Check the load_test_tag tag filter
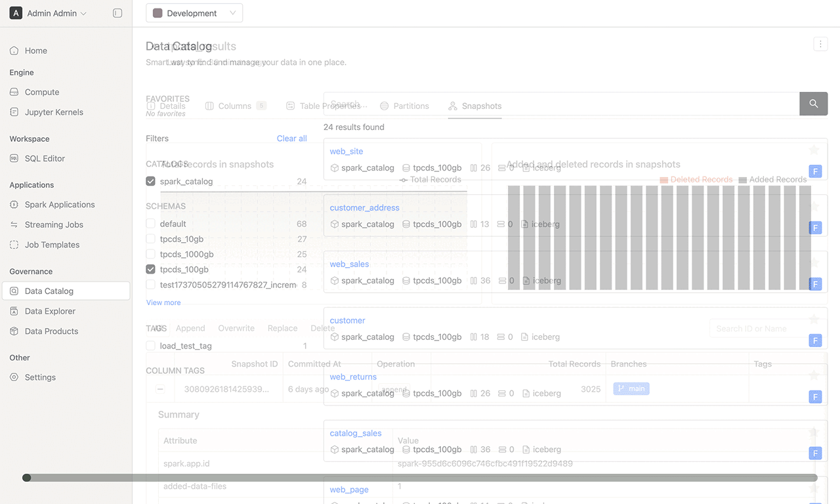The image size is (840, 504). (x=151, y=346)
